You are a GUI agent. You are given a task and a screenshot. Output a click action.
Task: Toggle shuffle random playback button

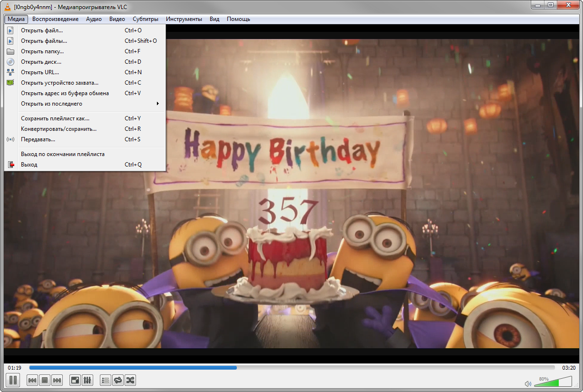pyautogui.click(x=130, y=380)
